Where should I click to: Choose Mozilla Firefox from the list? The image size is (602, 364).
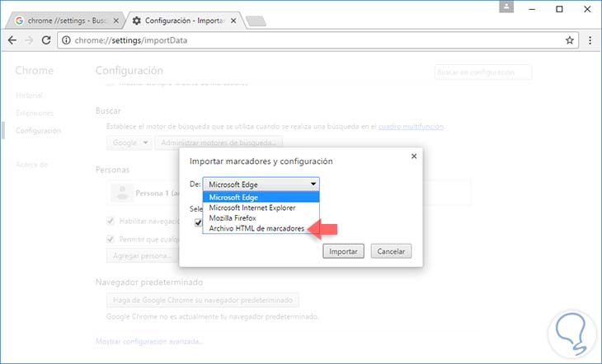[261, 218]
